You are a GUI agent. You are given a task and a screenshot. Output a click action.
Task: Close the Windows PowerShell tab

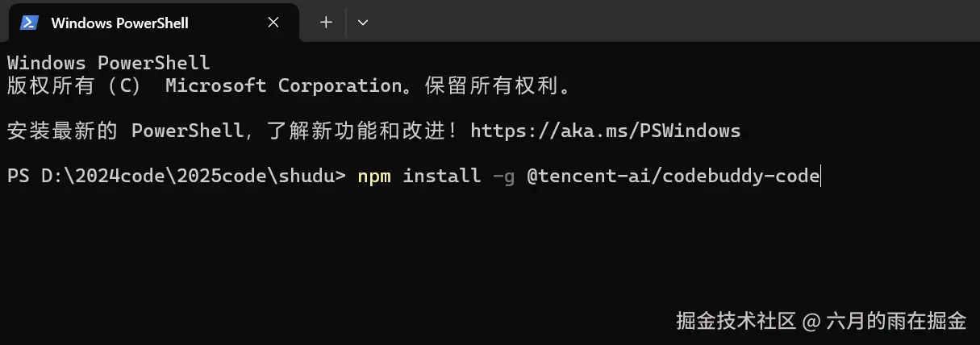[x=273, y=23]
